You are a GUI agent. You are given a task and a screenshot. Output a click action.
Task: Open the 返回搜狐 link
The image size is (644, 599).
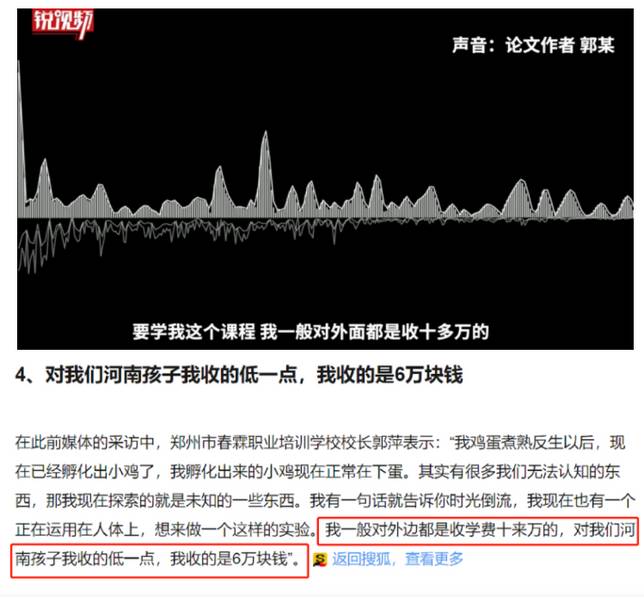pyautogui.click(x=361, y=559)
